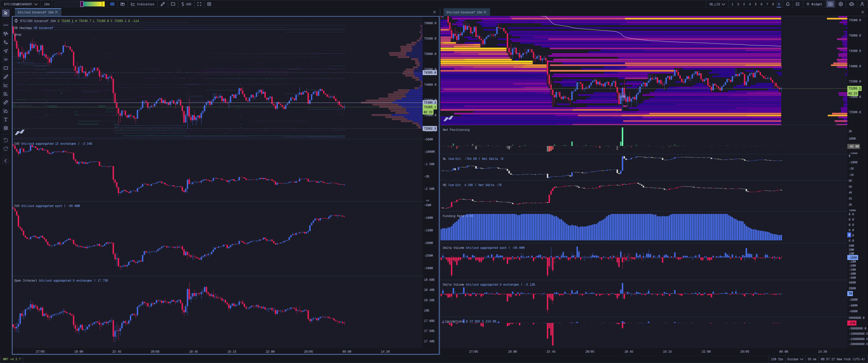This screenshot has height=363, width=868.
Task: Close the left chart panel
Action: (x=434, y=12)
